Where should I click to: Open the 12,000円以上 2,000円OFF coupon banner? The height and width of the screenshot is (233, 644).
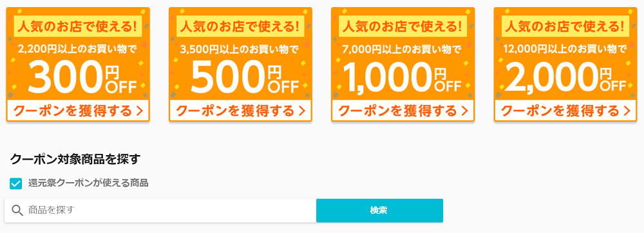pos(565,64)
